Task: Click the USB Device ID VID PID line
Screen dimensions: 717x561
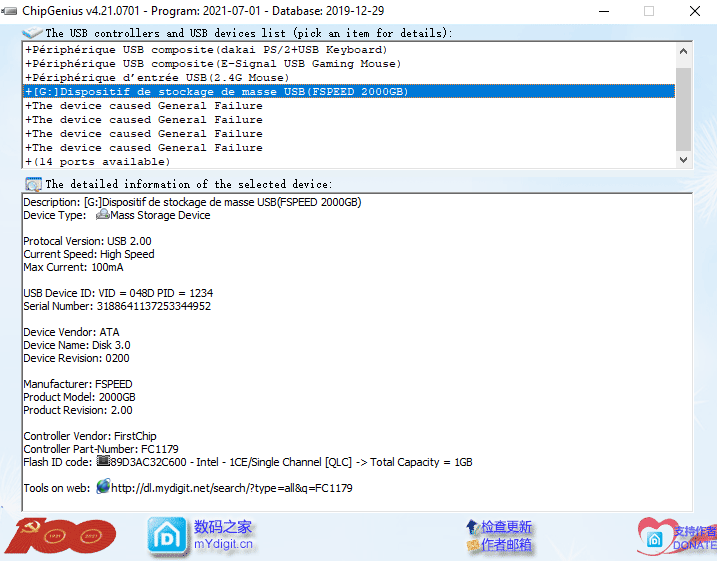Action: click(x=118, y=293)
